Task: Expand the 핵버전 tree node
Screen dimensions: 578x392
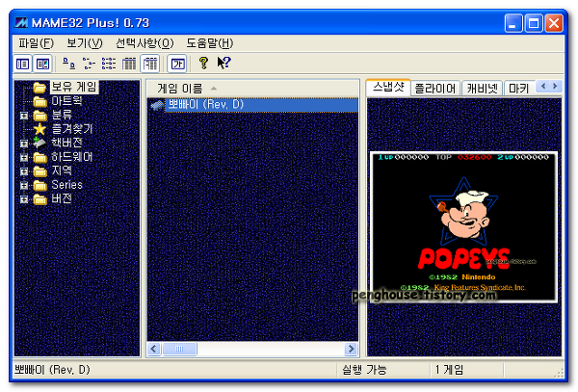Action: (x=24, y=144)
